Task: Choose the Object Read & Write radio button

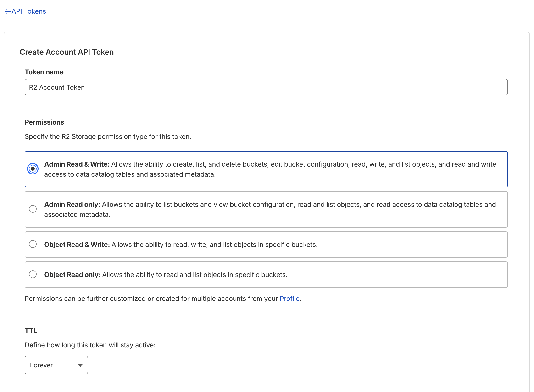Action: [33, 244]
